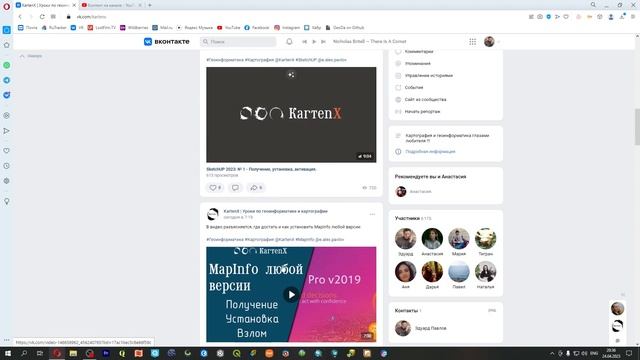Open Windows Task View button
The width and height of the screenshot is (640, 360).
pos(40,353)
